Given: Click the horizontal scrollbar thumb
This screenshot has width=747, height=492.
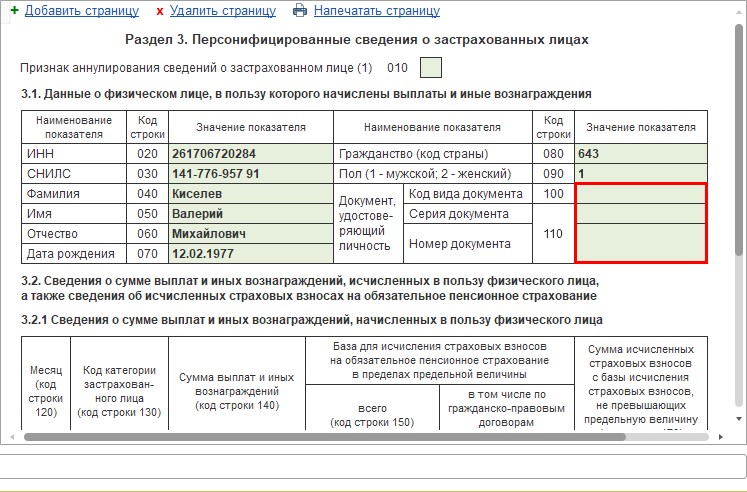Looking at the screenshot, I should 324,437.
